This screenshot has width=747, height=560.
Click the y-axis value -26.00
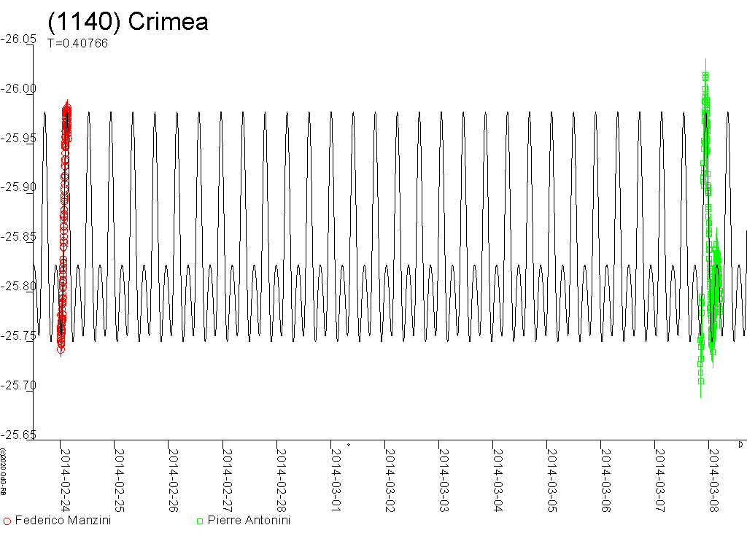pos(18,88)
